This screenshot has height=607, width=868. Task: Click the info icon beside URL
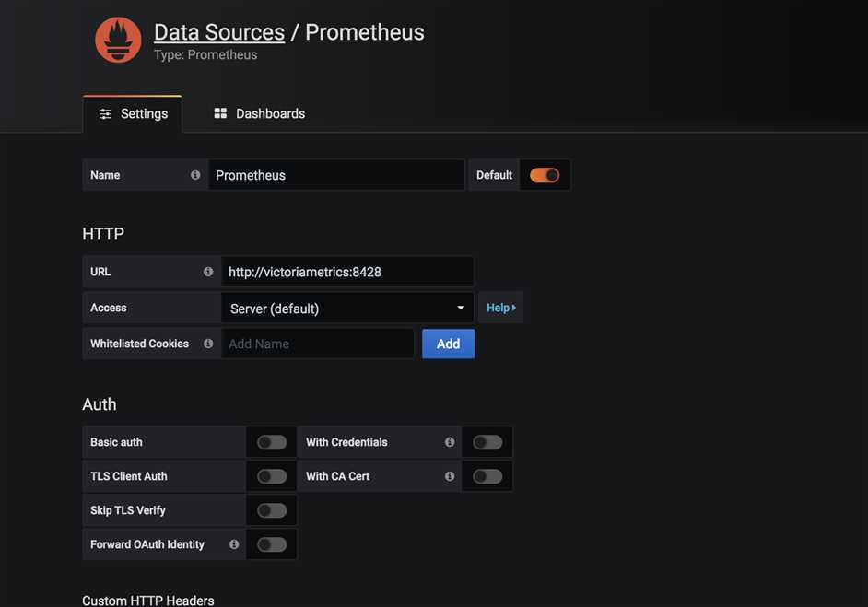point(208,272)
